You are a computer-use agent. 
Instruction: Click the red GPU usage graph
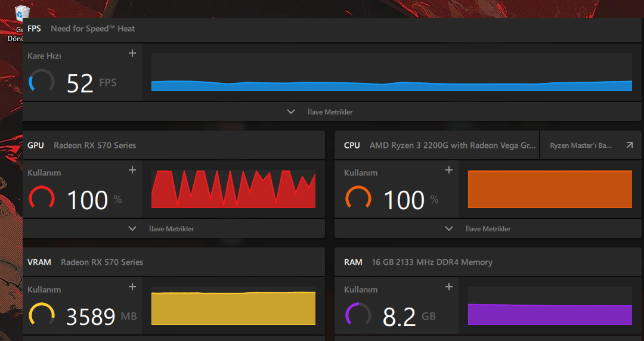tap(233, 189)
